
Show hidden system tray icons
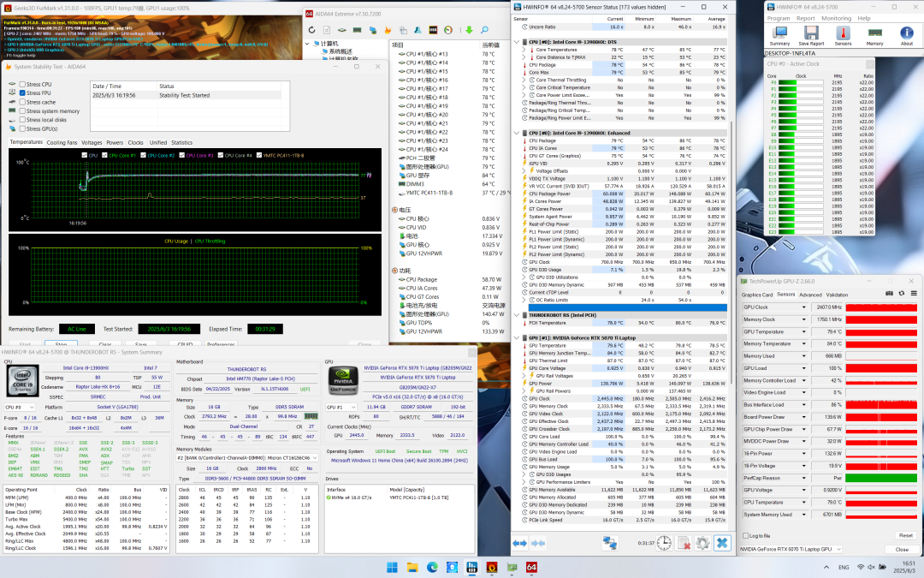(826, 568)
